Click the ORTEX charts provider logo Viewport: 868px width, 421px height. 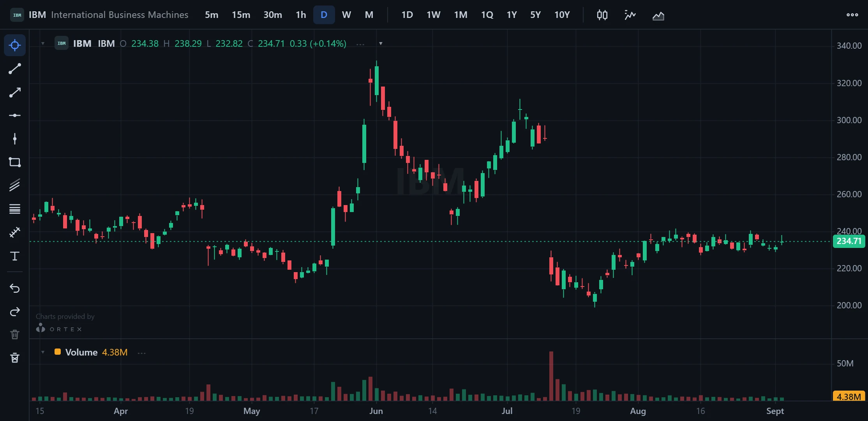(x=59, y=329)
